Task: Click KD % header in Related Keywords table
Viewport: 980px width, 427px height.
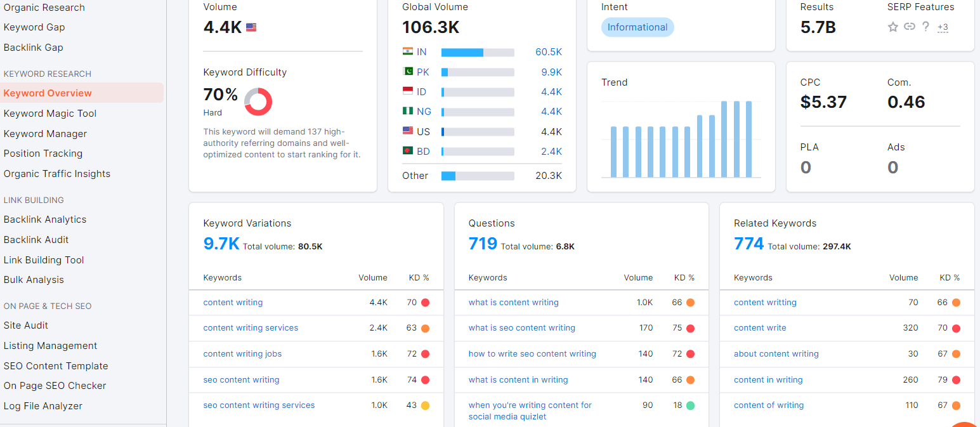Action: 950,278
